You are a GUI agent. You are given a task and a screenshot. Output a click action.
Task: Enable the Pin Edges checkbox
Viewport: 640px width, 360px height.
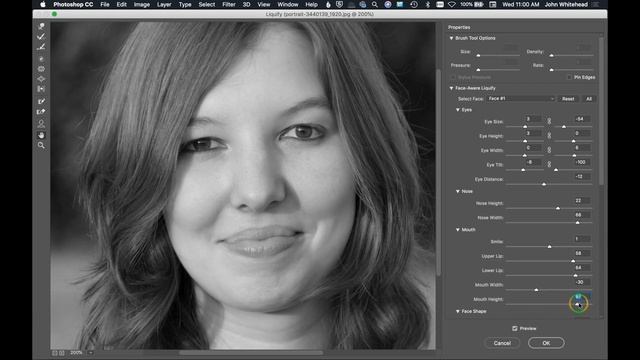569,77
